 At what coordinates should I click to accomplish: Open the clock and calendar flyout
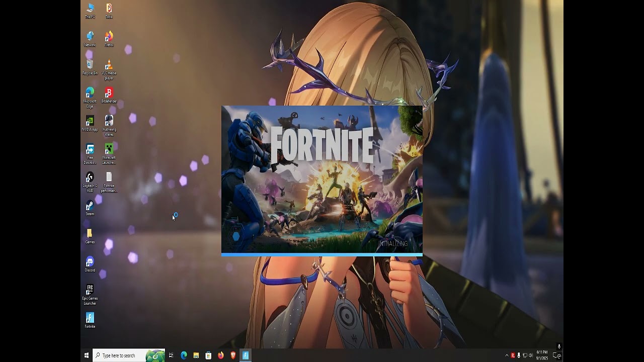[542, 355]
